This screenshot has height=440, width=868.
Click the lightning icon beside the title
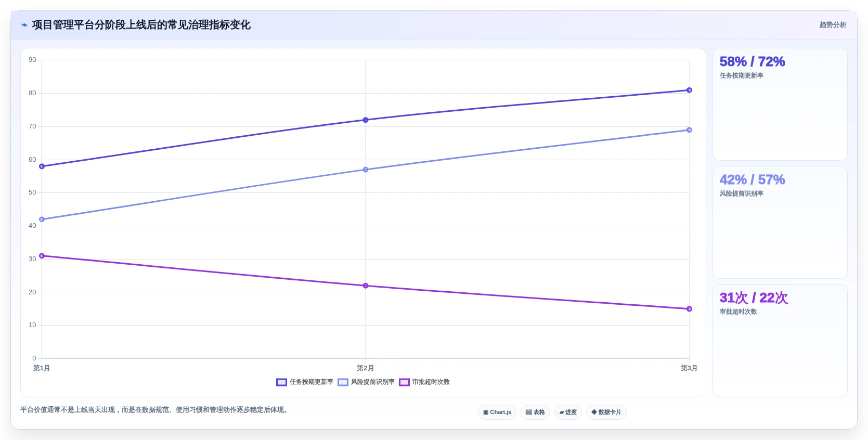24,25
